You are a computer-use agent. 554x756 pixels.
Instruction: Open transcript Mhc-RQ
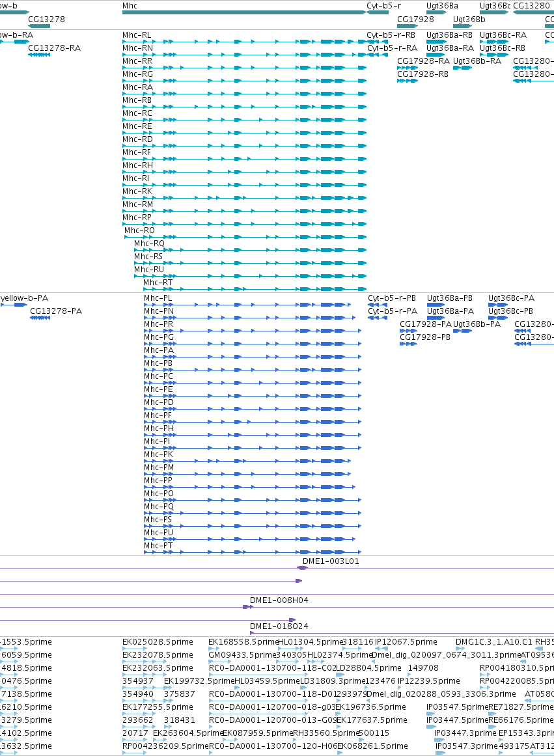pyautogui.click(x=149, y=244)
